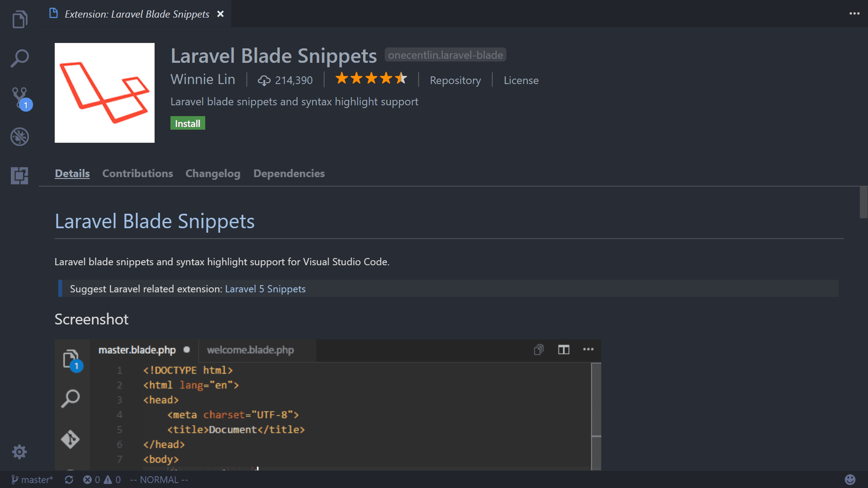Synchronize changes from the status bar

[69, 479]
